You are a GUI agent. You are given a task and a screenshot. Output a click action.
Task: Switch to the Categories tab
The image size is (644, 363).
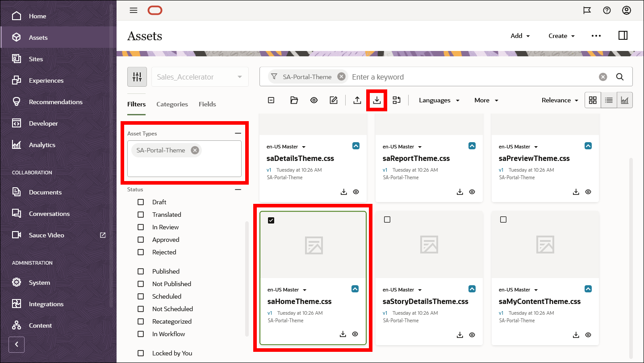(x=172, y=104)
